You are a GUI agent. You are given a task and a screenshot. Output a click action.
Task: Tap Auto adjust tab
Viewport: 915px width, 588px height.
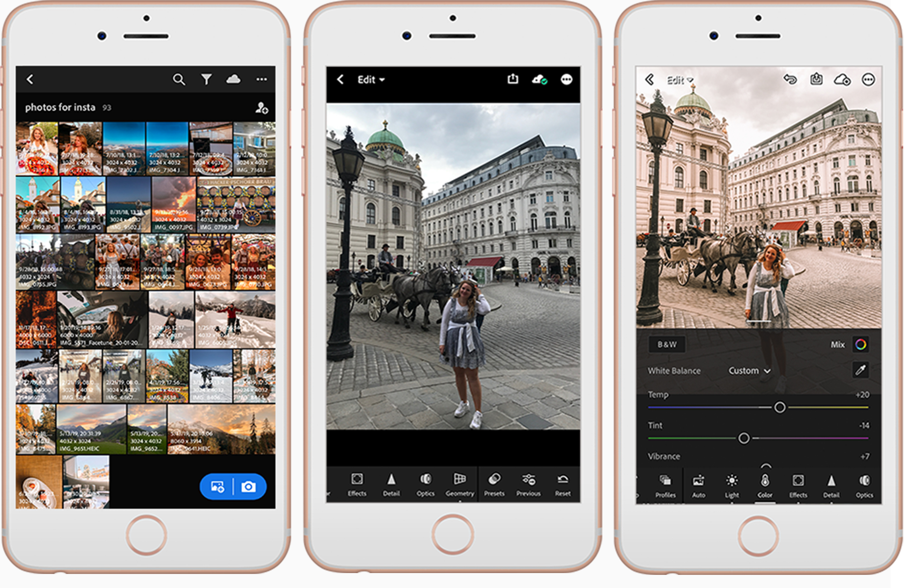(x=698, y=486)
